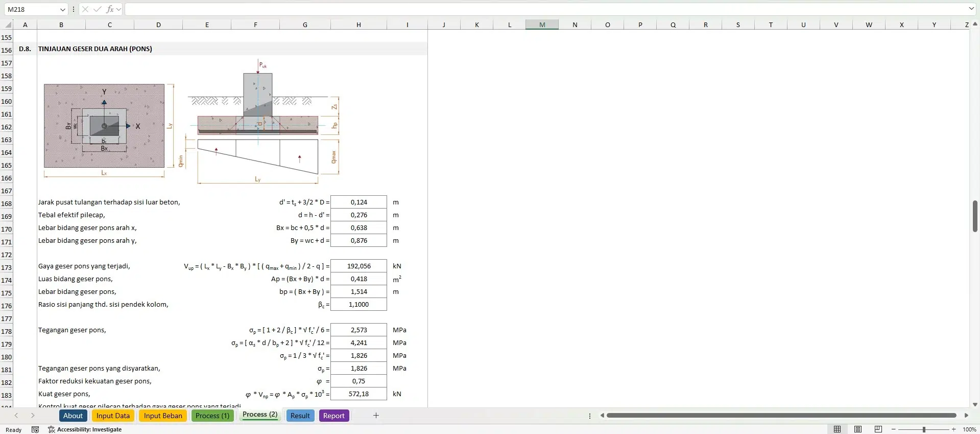
Task: Select column H header
Action: tap(358, 25)
